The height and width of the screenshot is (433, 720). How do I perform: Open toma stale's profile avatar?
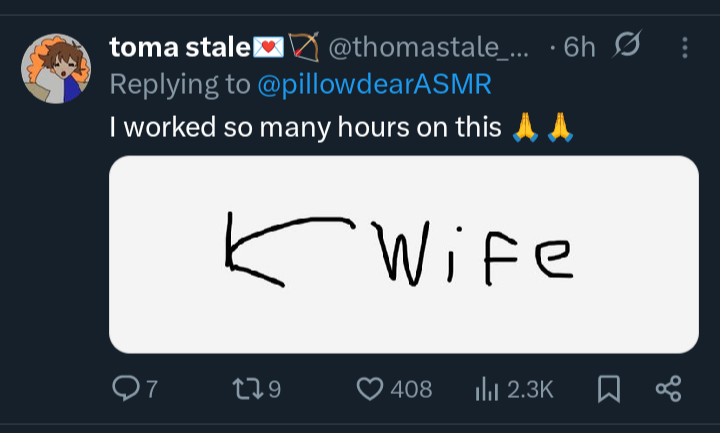pos(56,68)
